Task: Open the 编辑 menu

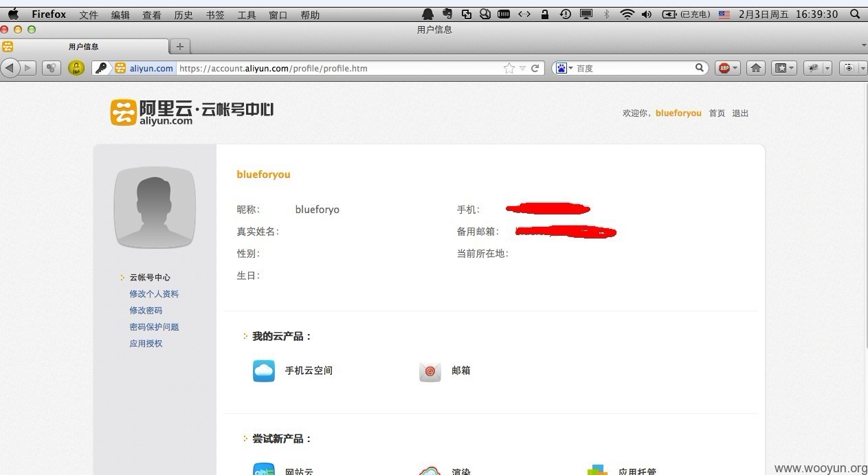Action: click(x=120, y=14)
